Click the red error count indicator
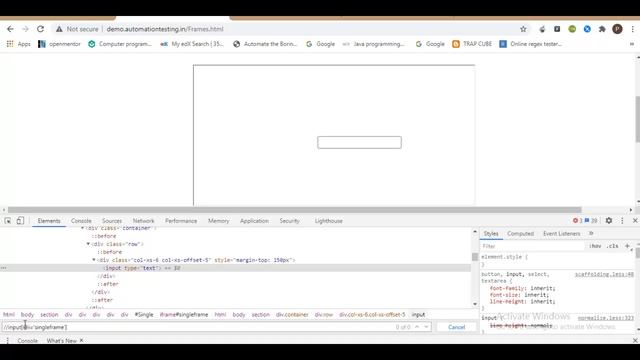The image size is (640, 360). pyautogui.click(x=577, y=220)
